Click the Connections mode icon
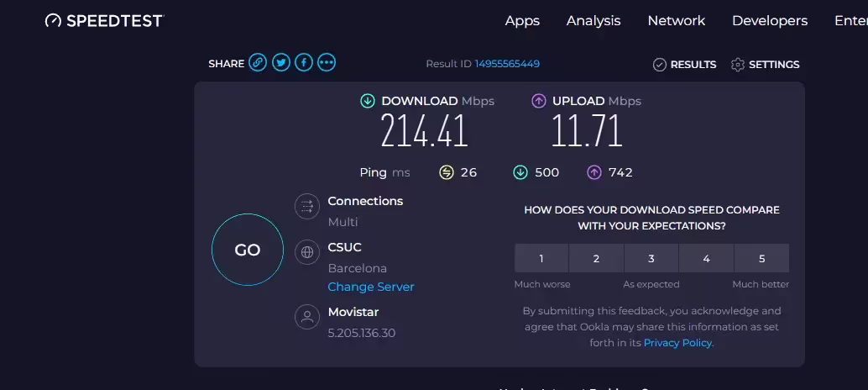868x390 pixels. (307, 207)
